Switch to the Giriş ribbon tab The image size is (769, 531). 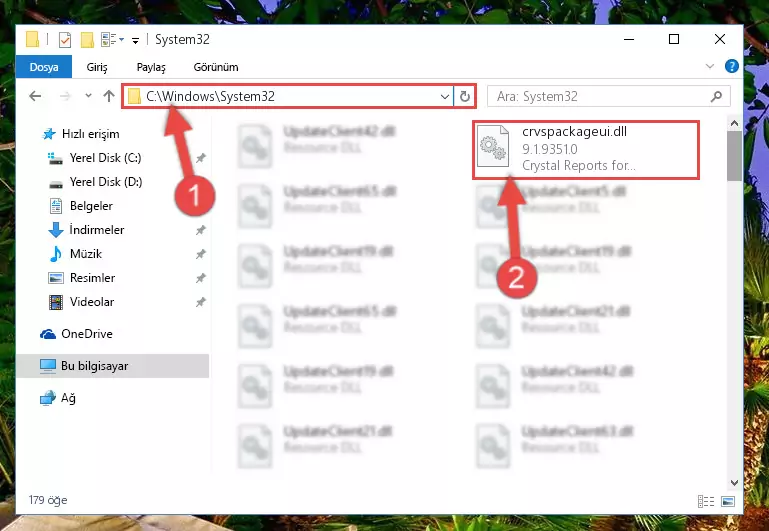[x=97, y=67]
